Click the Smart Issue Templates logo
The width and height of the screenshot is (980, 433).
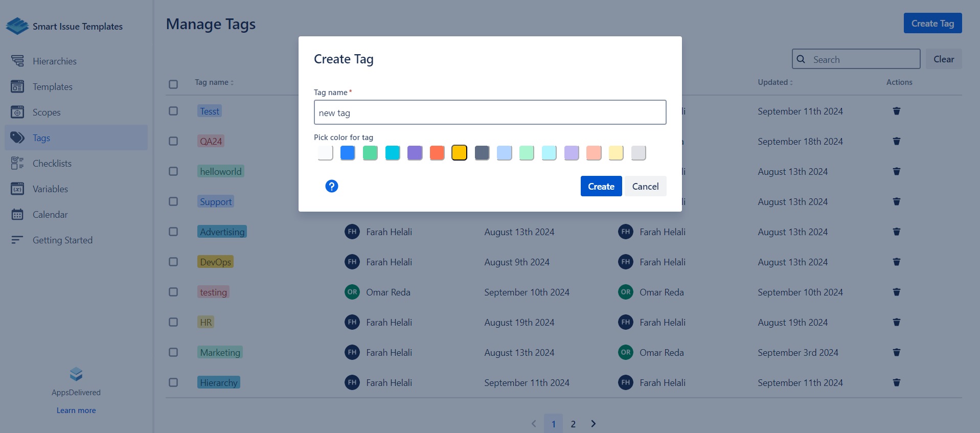tap(17, 26)
